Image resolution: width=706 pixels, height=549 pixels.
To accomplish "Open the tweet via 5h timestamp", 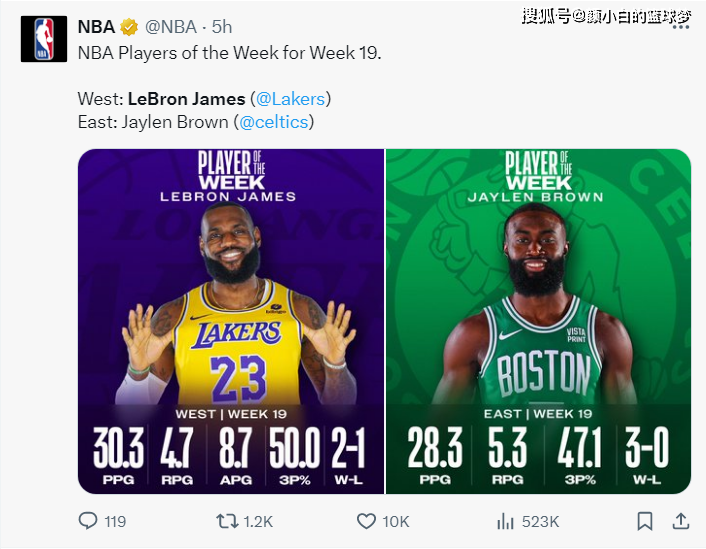I will pyautogui.click(x=221, y=27).
